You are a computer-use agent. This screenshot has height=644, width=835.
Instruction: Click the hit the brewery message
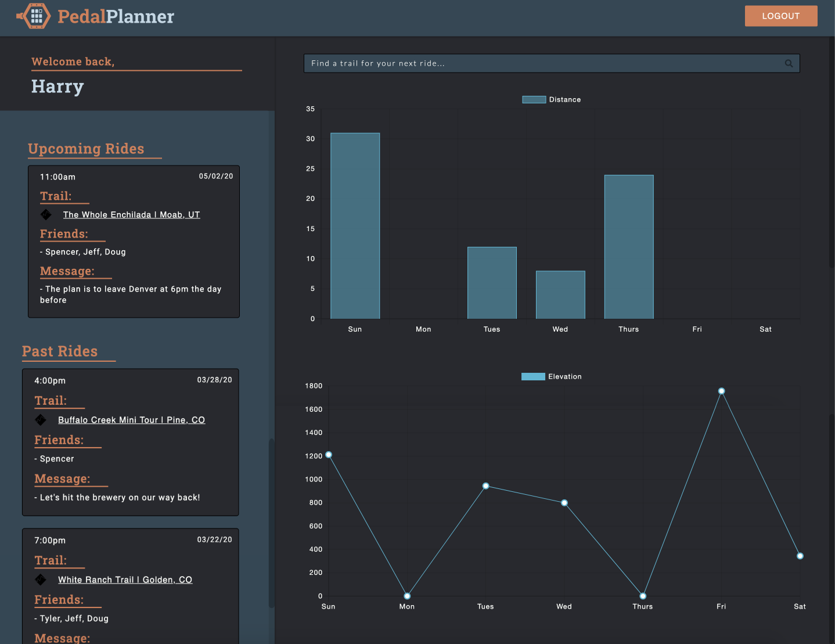[117, 498]
